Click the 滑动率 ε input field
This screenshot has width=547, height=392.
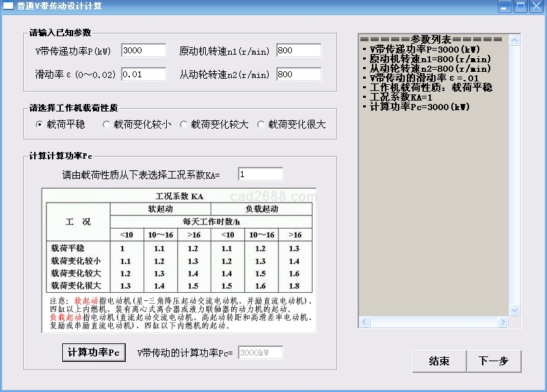[x=144, y=74]
